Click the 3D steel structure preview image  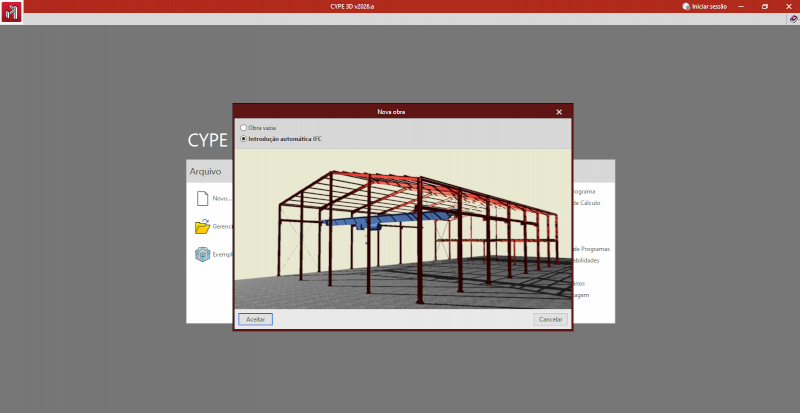pyautogui.click(x=403, y=228)
